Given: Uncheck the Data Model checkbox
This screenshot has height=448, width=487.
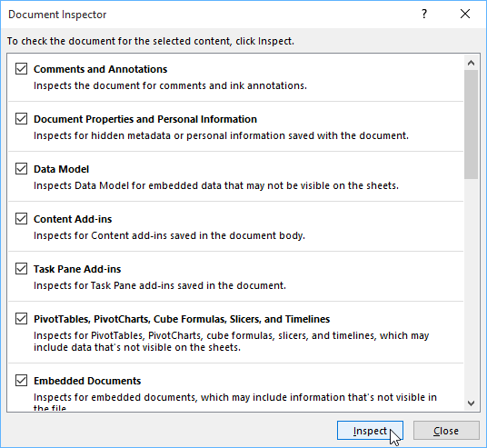Looking at the screenshot, I should (x=21, y=169).
